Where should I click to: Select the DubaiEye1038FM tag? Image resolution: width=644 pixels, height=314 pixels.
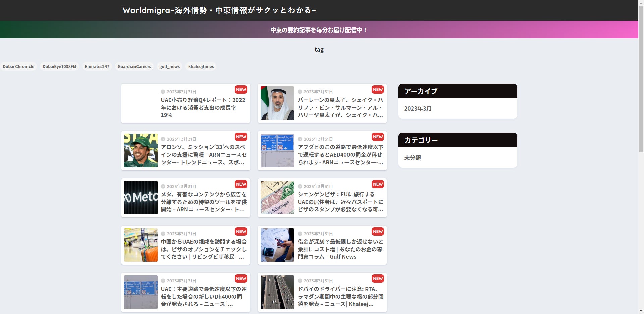(59, 66)
